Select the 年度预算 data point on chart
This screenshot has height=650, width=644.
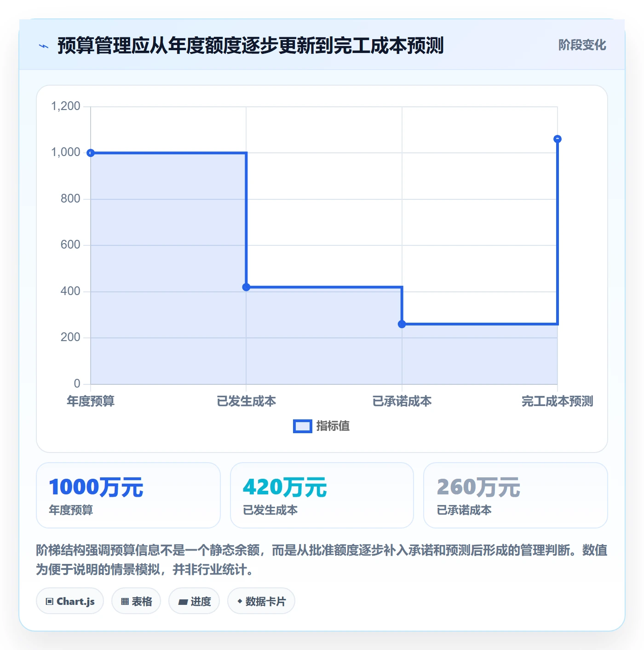click(x=91, y=153)
